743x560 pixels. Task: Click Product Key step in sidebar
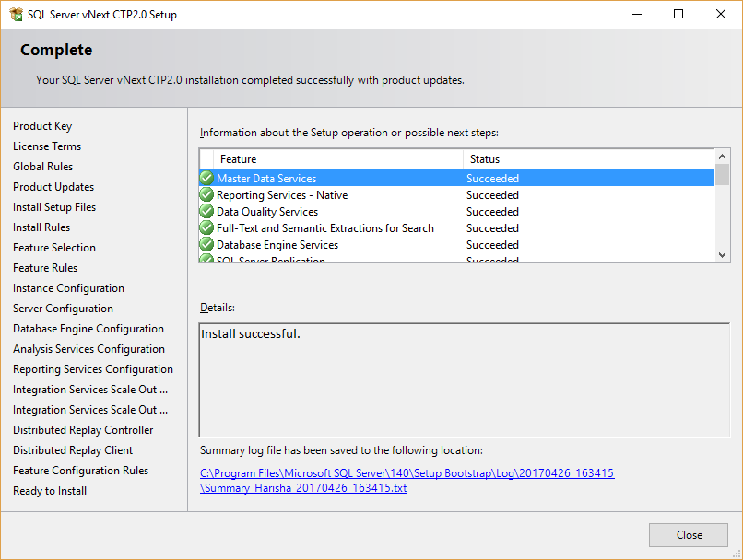42,126
